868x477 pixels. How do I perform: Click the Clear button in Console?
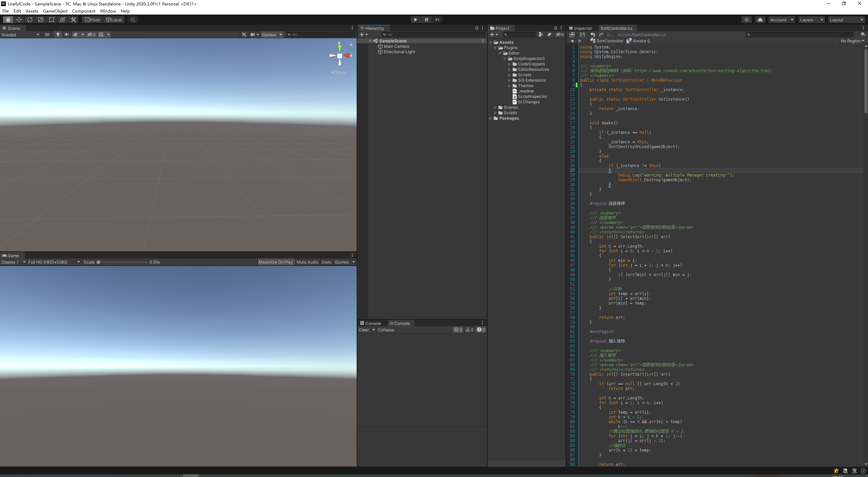click(364, 330)
